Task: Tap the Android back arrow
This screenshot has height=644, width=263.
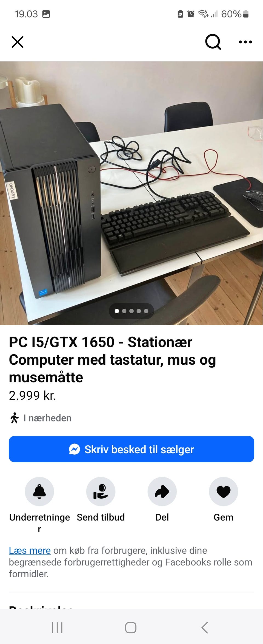Action: [205, 628]
